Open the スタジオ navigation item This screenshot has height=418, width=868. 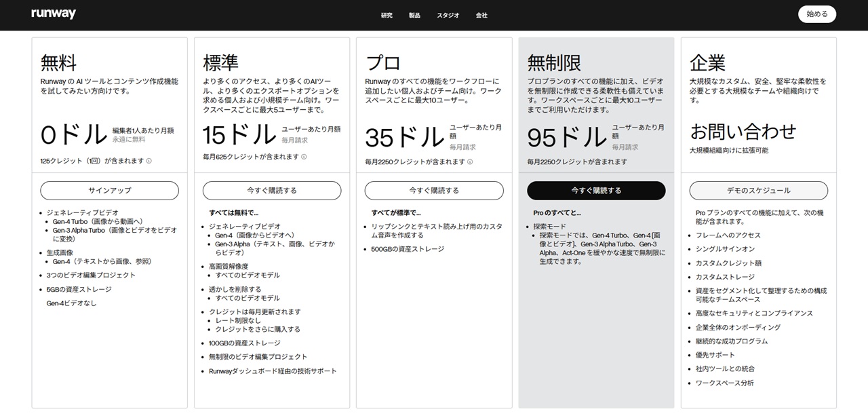click(x=448, y=15)
